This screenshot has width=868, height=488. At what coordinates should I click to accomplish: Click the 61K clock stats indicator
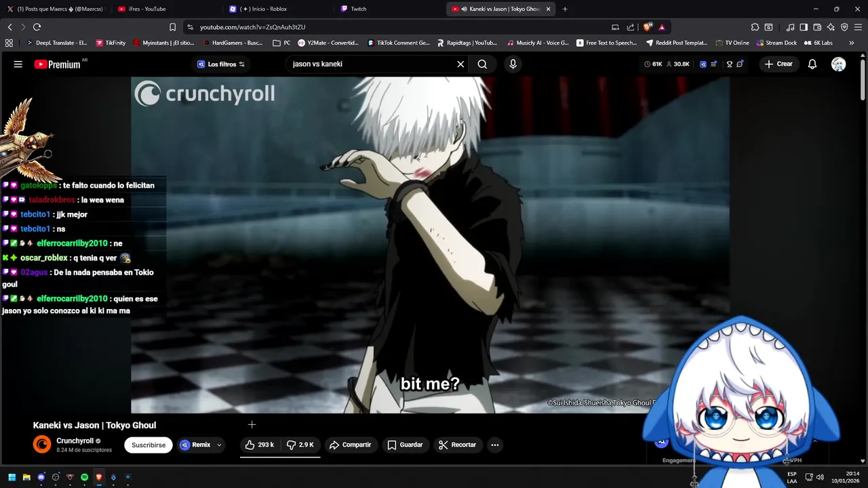coord(653,64)
